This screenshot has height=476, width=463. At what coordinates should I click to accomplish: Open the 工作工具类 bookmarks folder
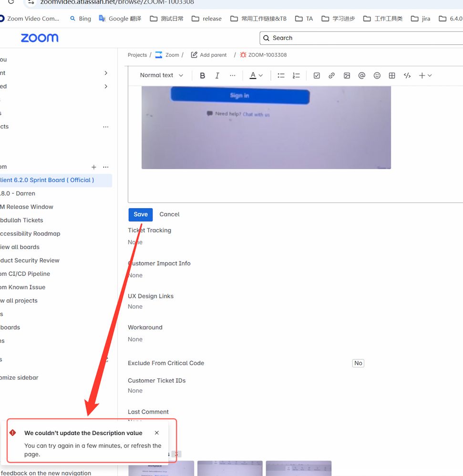[x=383, y=19]
